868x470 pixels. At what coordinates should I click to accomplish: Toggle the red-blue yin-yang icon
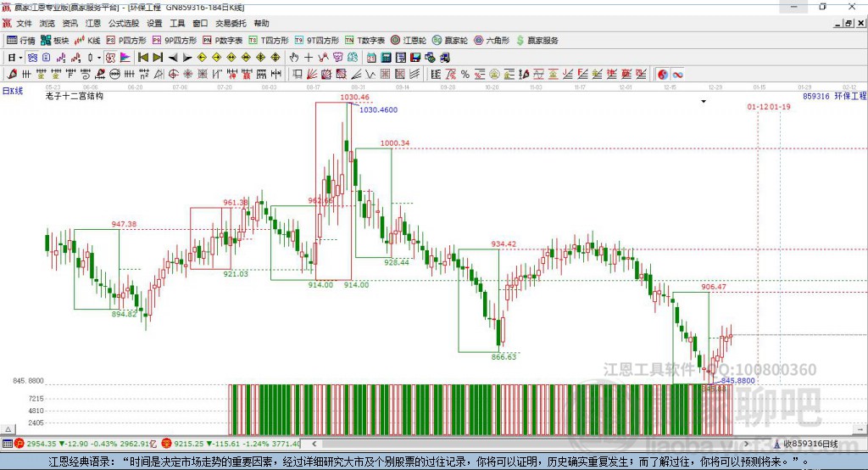(x=663, y=75)
